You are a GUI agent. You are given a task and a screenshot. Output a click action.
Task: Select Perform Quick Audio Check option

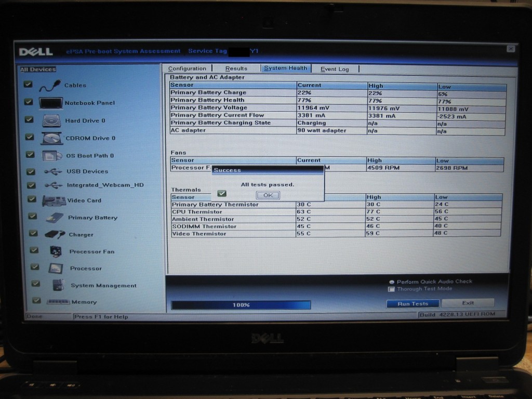392,282
